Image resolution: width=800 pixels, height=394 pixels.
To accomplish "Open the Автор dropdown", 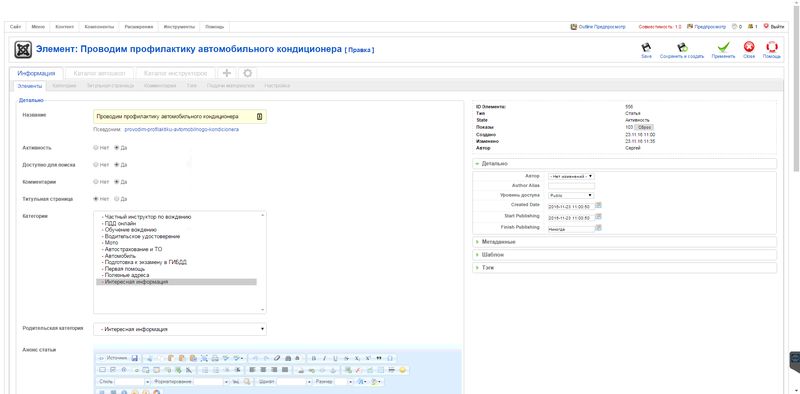I will [x=571, y=176].
